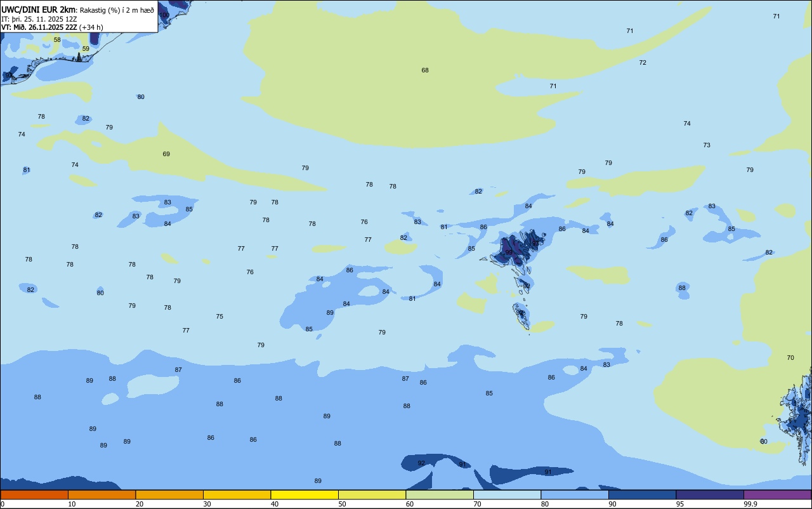Select the map value 73
The width and height of the screenshot is (812, 509).
(707, 145)
